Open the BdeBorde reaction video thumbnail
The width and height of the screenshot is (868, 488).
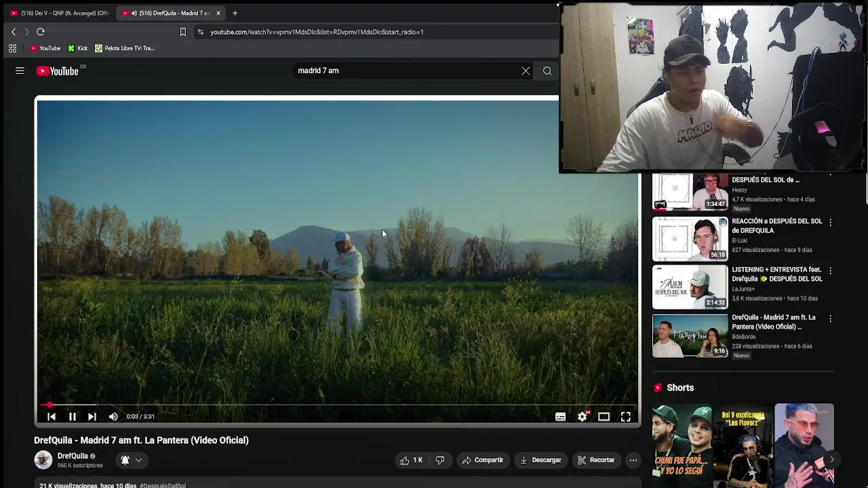[x=690, y=335]
